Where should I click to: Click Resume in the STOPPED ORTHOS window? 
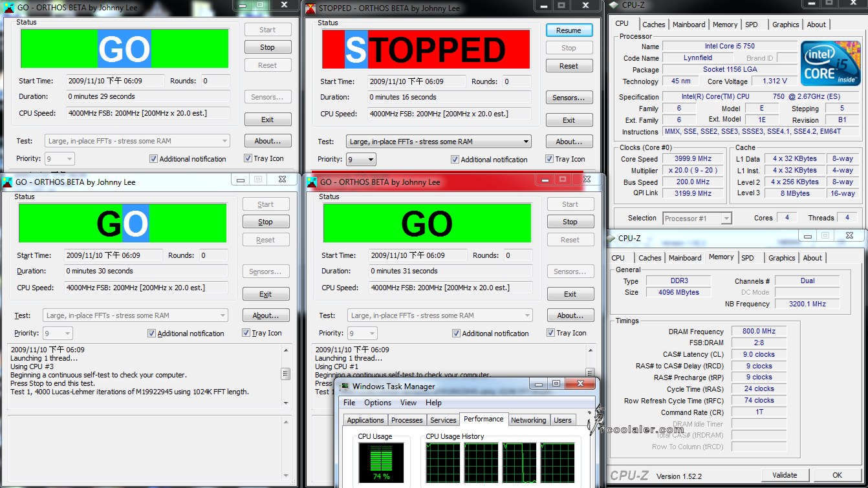(569, 30)
